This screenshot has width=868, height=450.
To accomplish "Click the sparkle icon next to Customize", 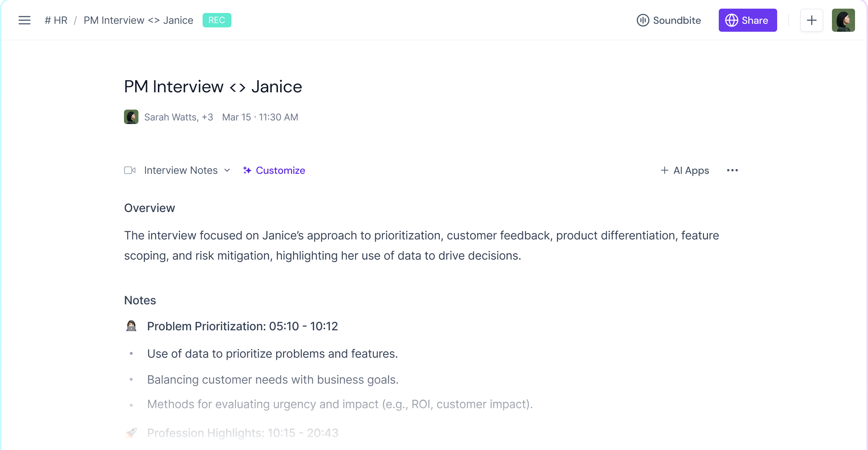I will (247, 170).
